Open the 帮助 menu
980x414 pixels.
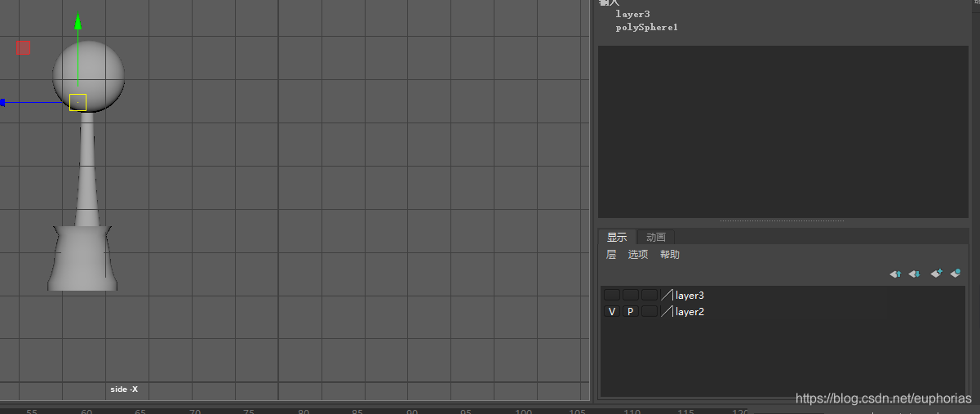(670, 255)
